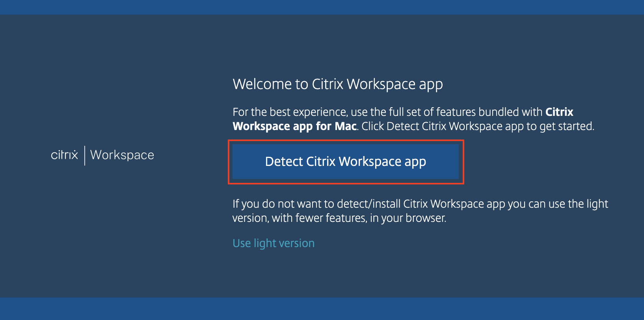This screenshot has height=320, width=644.
Task: Click the bottom blue footer strip
Action: click(322, 309)
